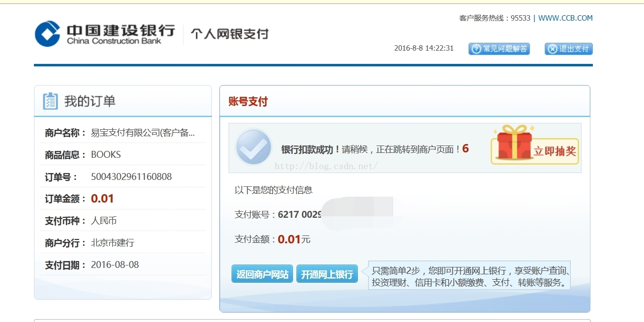
Task: Click 开通网上银行 button
Action: point(327,274)
